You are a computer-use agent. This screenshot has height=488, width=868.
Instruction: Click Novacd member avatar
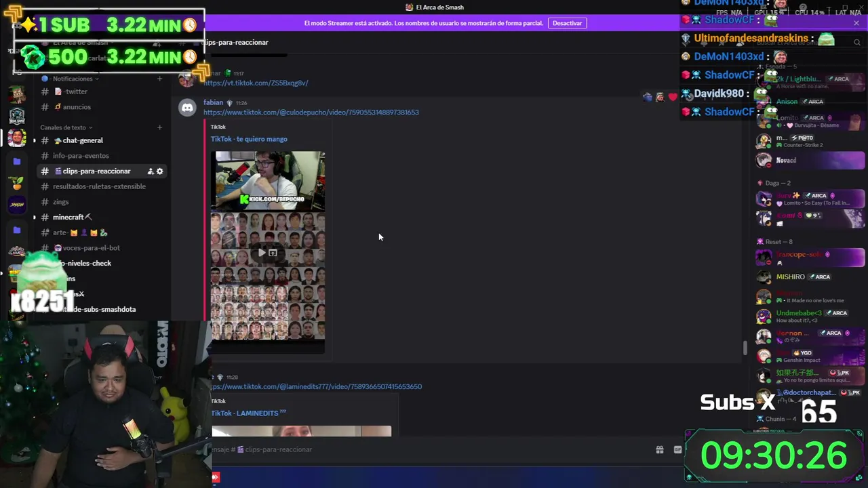pyautogui.click(x=764, y=161)
